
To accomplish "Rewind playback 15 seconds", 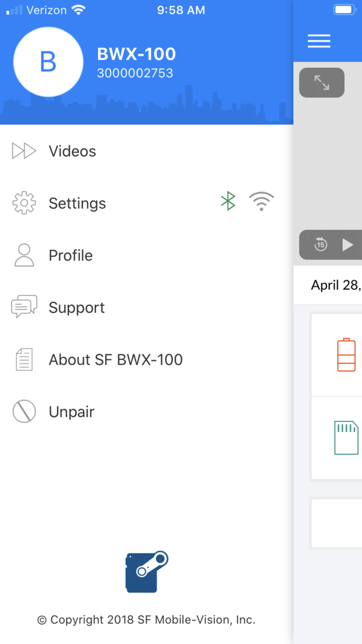I will [x=321, y=244].
